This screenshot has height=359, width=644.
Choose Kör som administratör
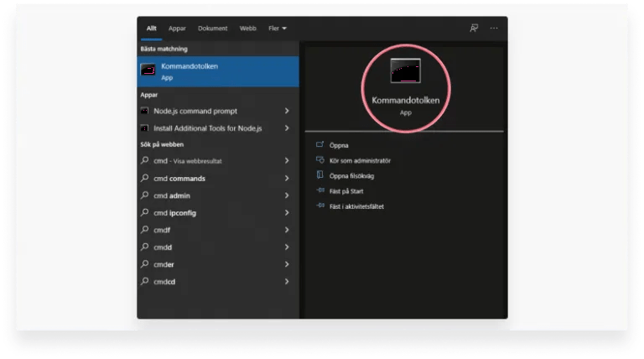click(x=360, y=160)
